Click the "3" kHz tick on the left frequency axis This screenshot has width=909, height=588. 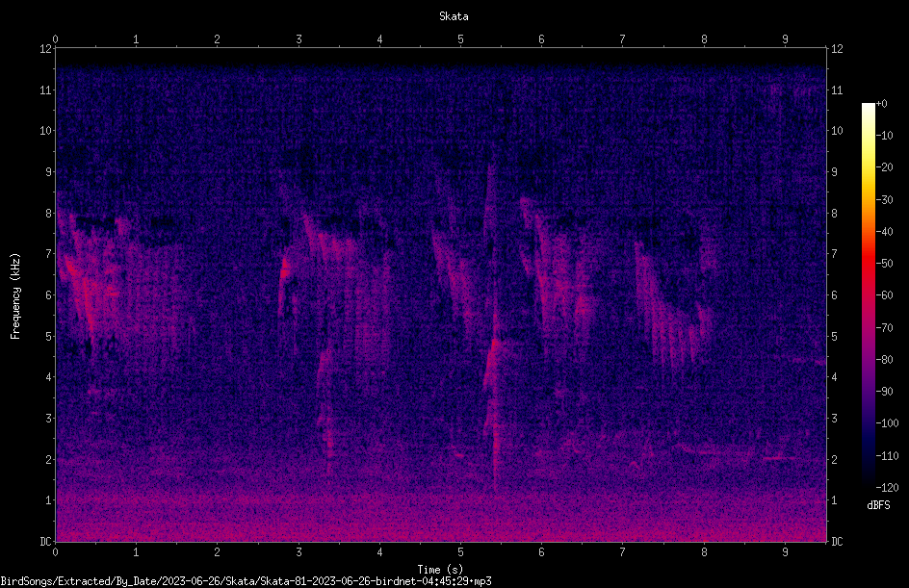(x=48, y=419)
